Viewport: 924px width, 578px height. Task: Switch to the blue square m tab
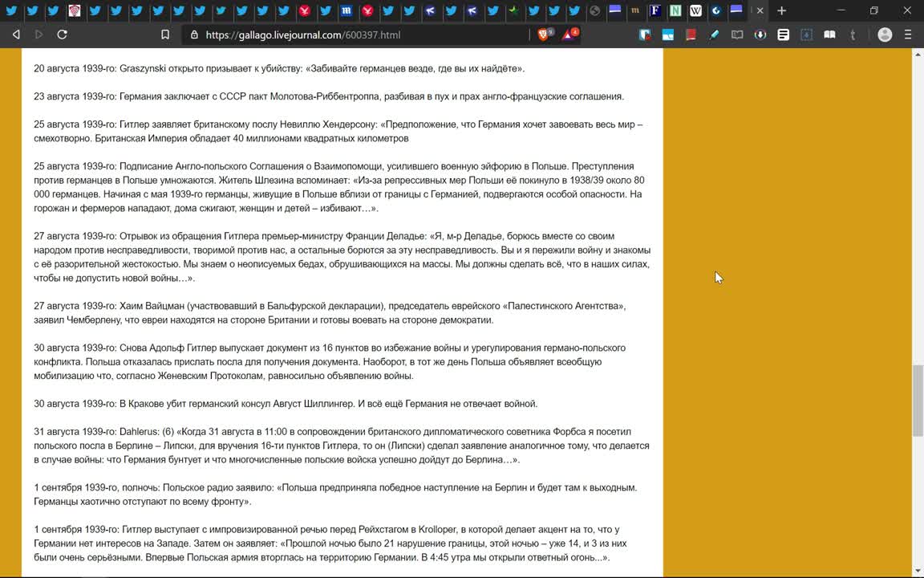pos(346,10)
